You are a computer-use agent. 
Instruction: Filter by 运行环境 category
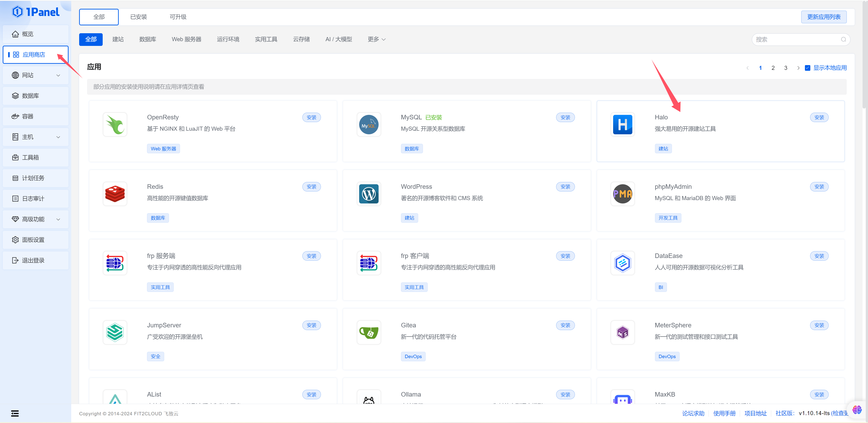[228, 39]
